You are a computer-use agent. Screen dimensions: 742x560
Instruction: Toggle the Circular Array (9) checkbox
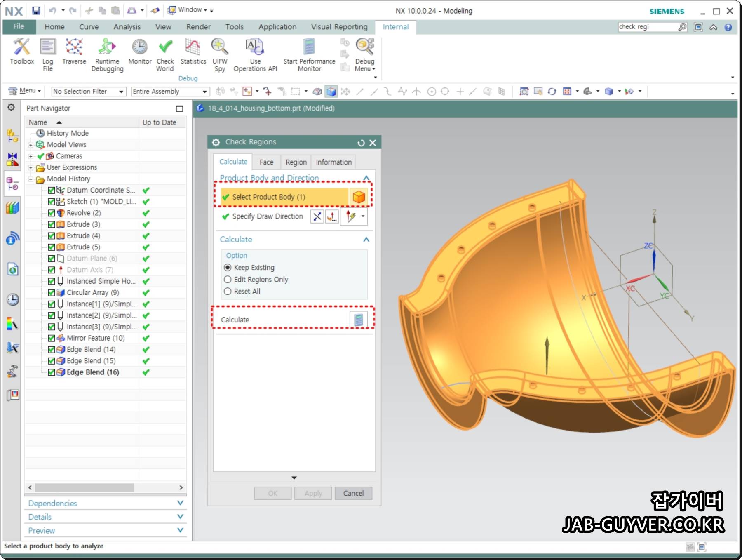(52, 293)
